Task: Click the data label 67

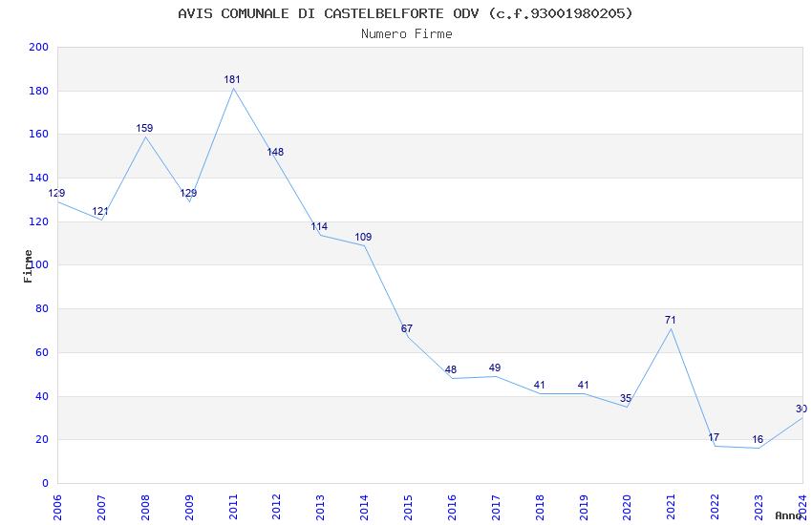Action: pyautogui.click(x=407, y=328)
